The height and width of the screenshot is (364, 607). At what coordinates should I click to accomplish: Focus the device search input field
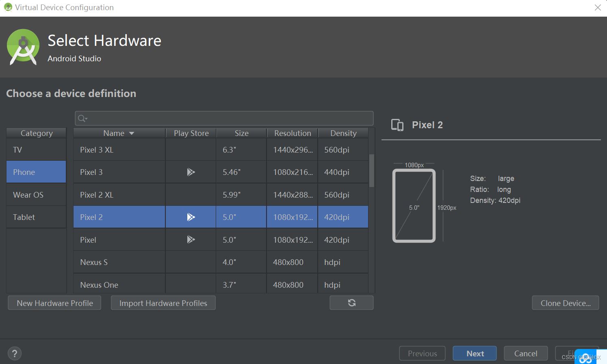point(224,118)
